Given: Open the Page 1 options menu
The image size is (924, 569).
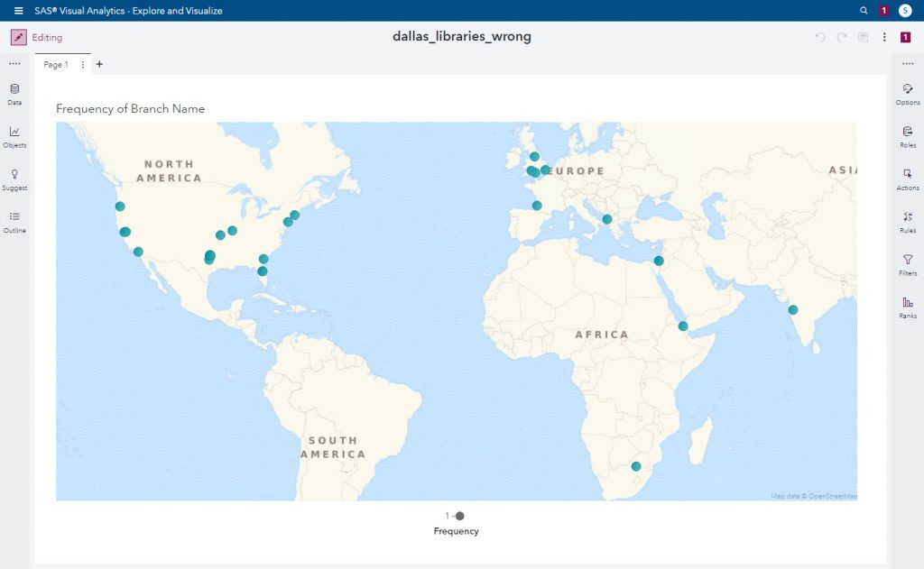Looking at the screenshot, I should (82, 64).
